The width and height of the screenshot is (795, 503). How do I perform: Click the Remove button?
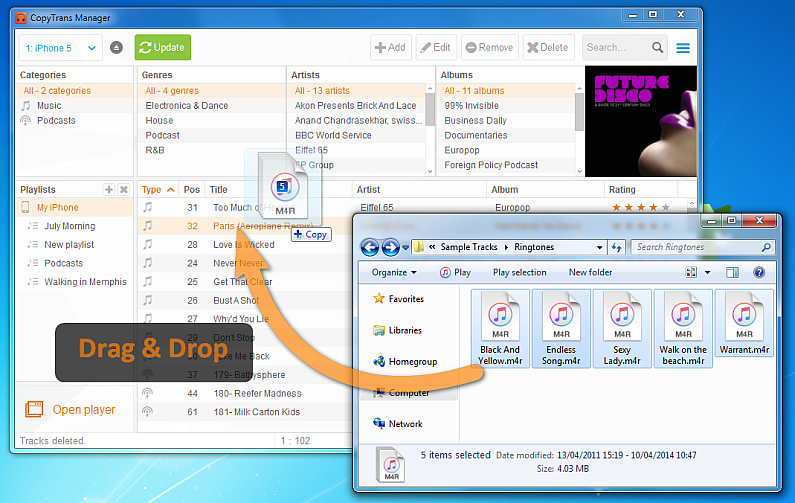[490, 48]
